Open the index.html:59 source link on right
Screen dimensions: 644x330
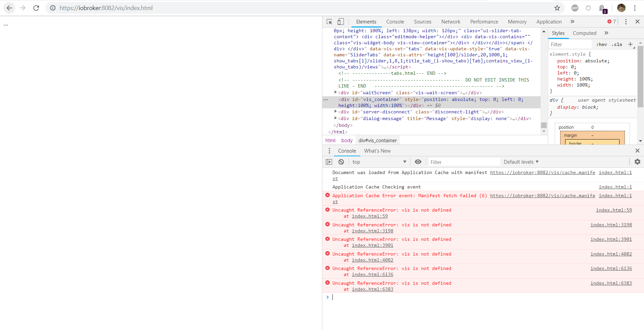[x=614, y=210]
